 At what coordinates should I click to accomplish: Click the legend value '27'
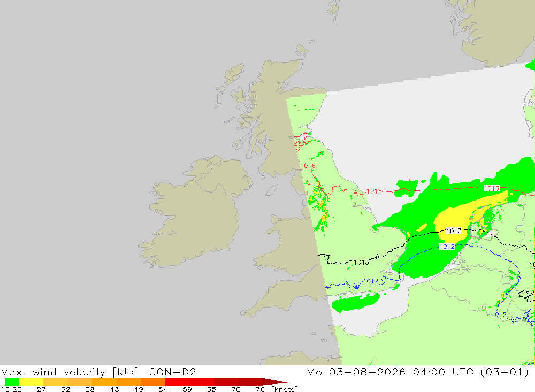(41, 389)
